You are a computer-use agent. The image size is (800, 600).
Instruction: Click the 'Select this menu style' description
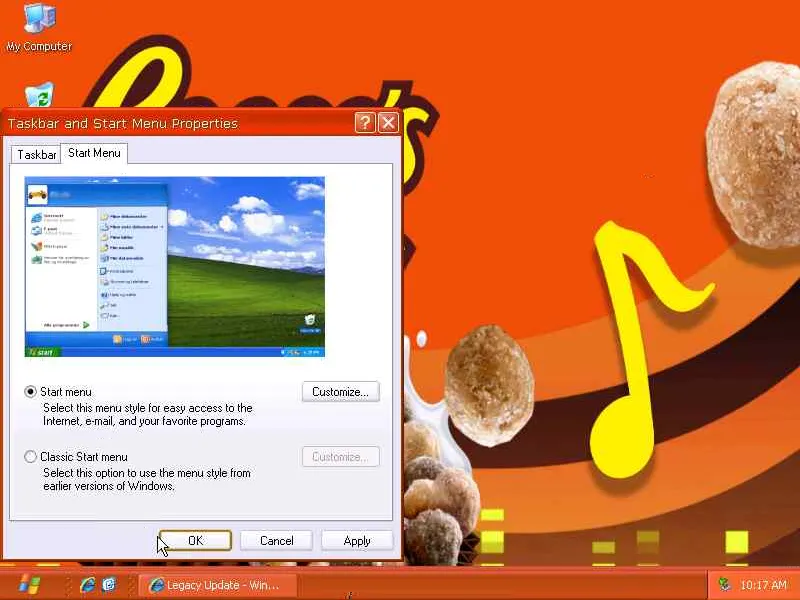click(147, 414)
